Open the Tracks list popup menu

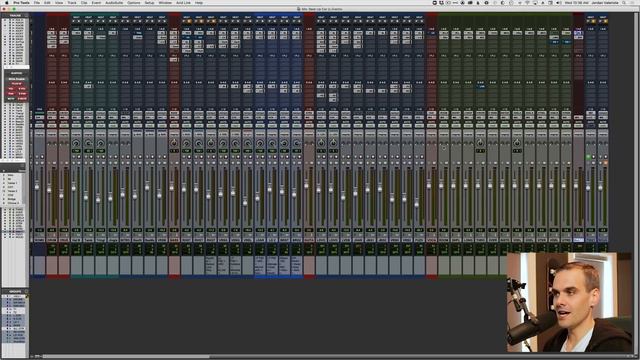point(26,16)
